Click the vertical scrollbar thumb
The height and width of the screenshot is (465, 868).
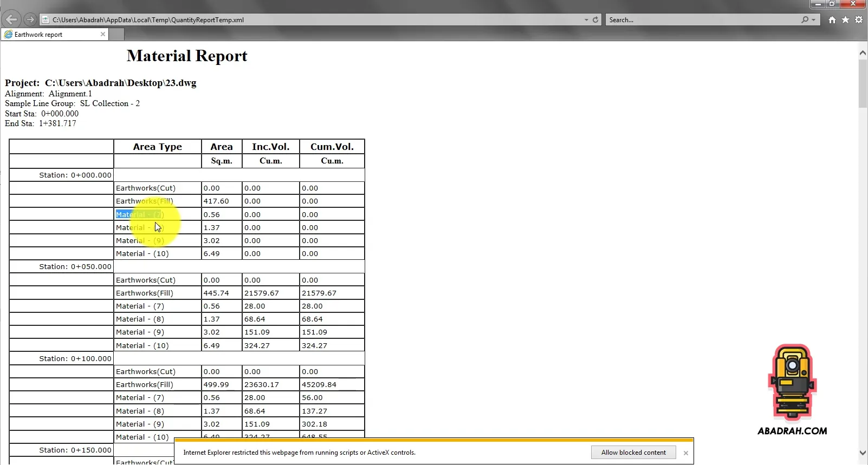(x=863, y=84)
